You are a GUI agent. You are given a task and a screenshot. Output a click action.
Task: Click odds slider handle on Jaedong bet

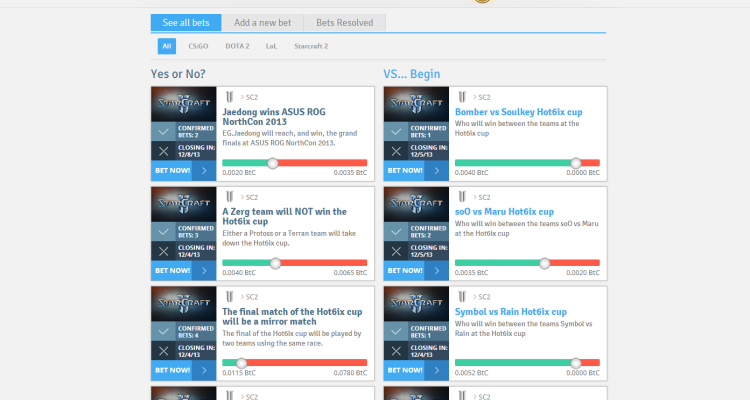[273, 163]
